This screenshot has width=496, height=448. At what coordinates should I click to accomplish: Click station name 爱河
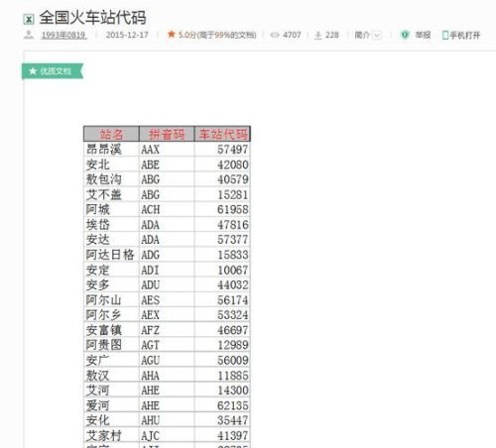click(98, 405)
